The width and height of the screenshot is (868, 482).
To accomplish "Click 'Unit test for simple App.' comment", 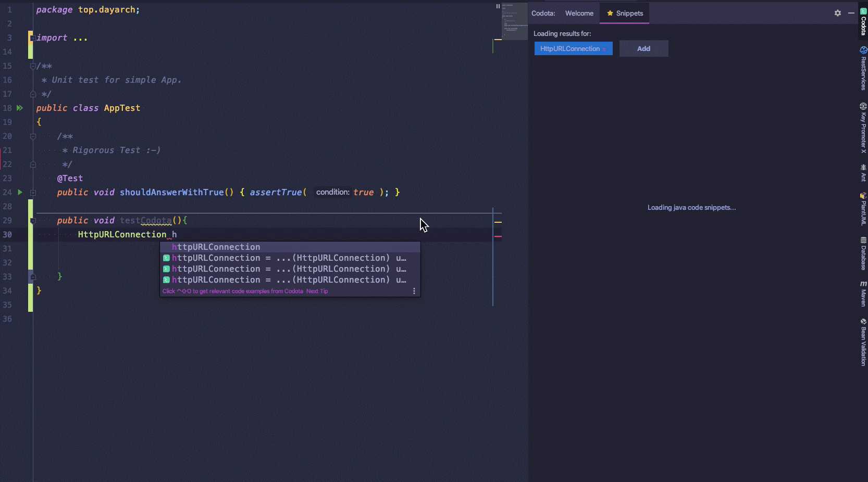I will 117,80.
